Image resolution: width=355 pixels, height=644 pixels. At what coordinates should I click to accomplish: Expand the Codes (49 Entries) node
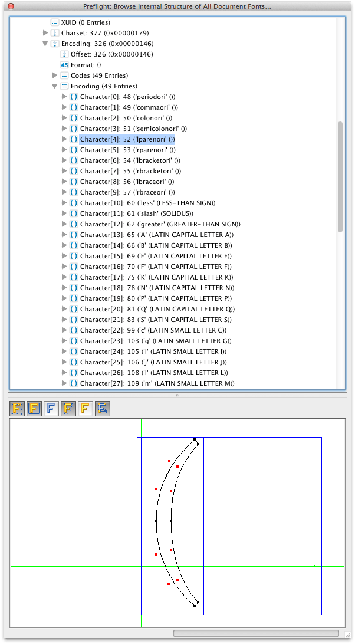tap(55, 75)
